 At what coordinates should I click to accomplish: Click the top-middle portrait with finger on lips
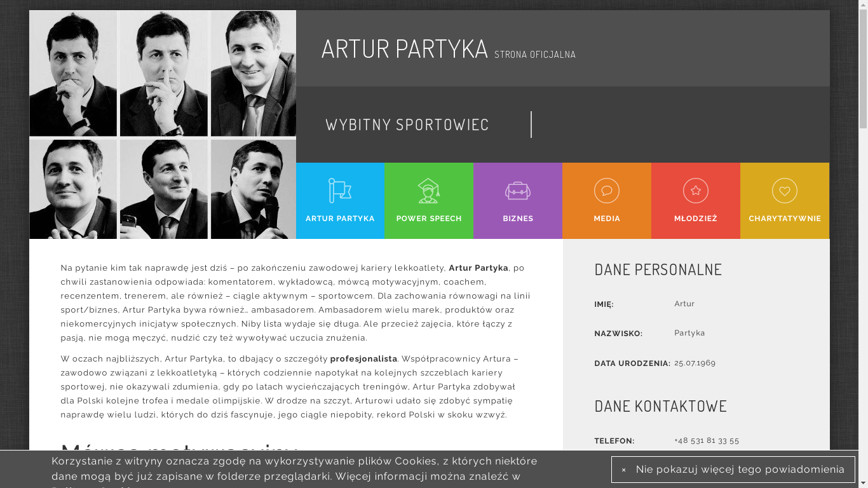pyautogui.click(x=163, y=74)
